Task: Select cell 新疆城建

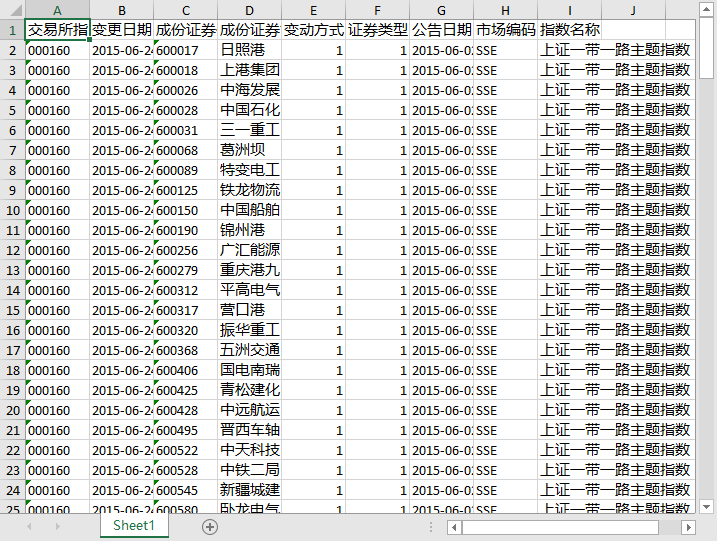Action: 250,491
